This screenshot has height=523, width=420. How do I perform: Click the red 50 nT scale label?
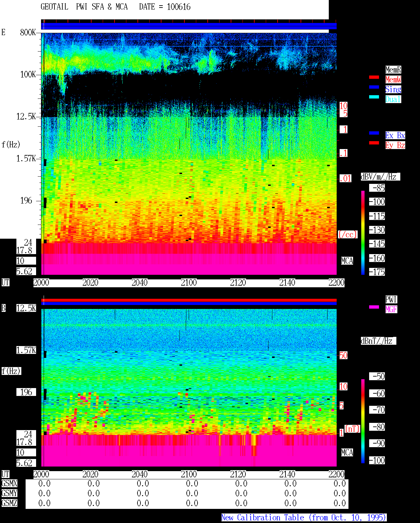[343, 355]
